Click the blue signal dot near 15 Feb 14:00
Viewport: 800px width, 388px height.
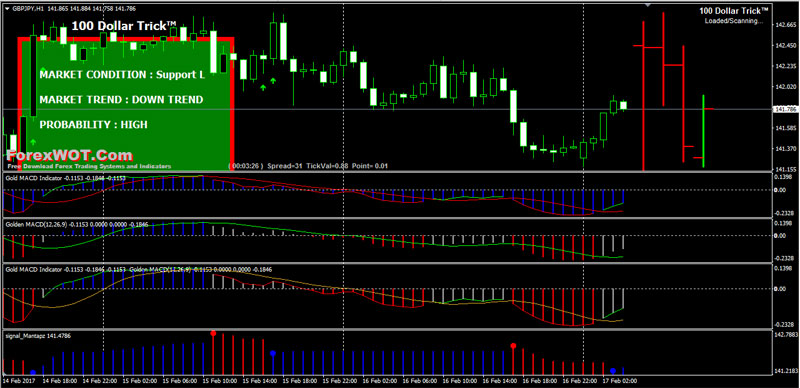pyautogui.click(x=273, y=353)
